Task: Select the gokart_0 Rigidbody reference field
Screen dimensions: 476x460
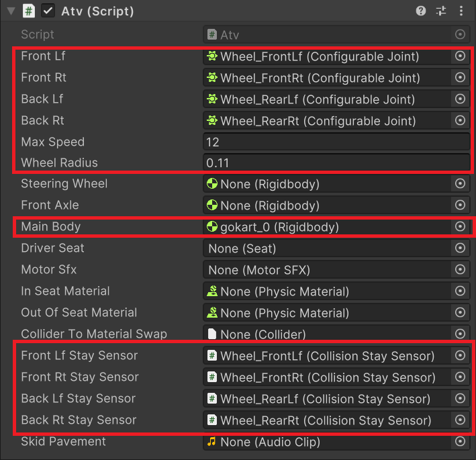Action: [327, 227]
